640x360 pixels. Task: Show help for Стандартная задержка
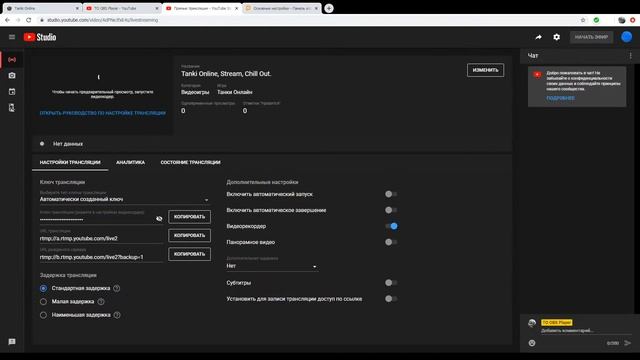[x=117, y=288]
